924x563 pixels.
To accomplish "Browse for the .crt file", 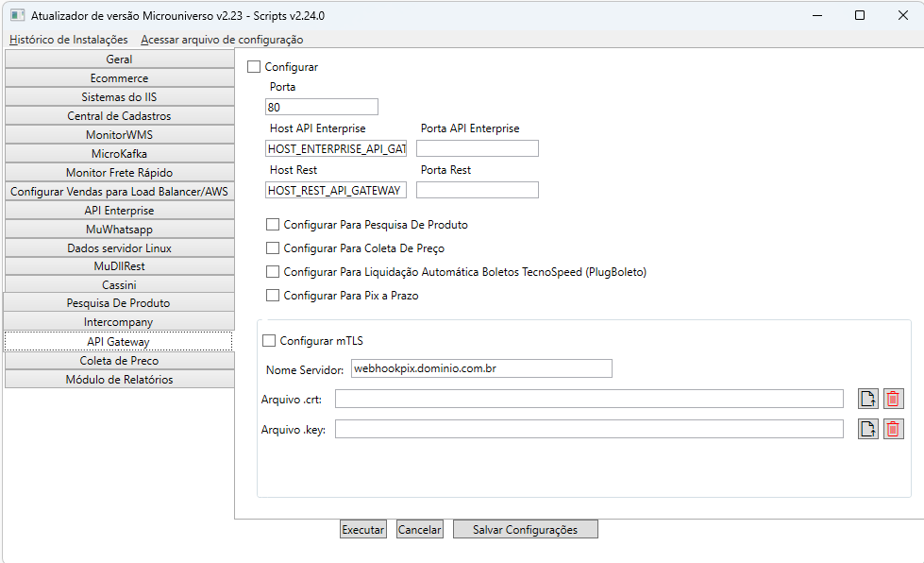I will 868,400.
